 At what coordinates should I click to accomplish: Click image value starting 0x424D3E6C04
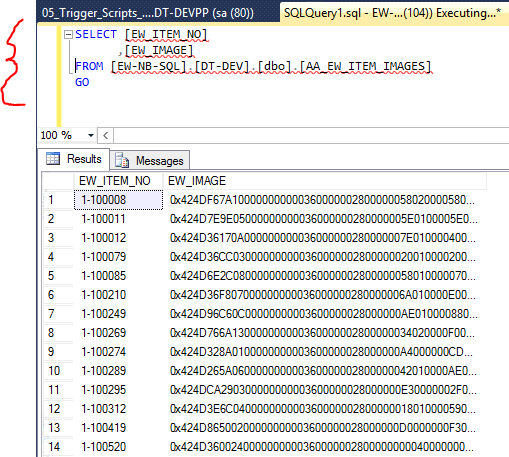coord(325,409)
